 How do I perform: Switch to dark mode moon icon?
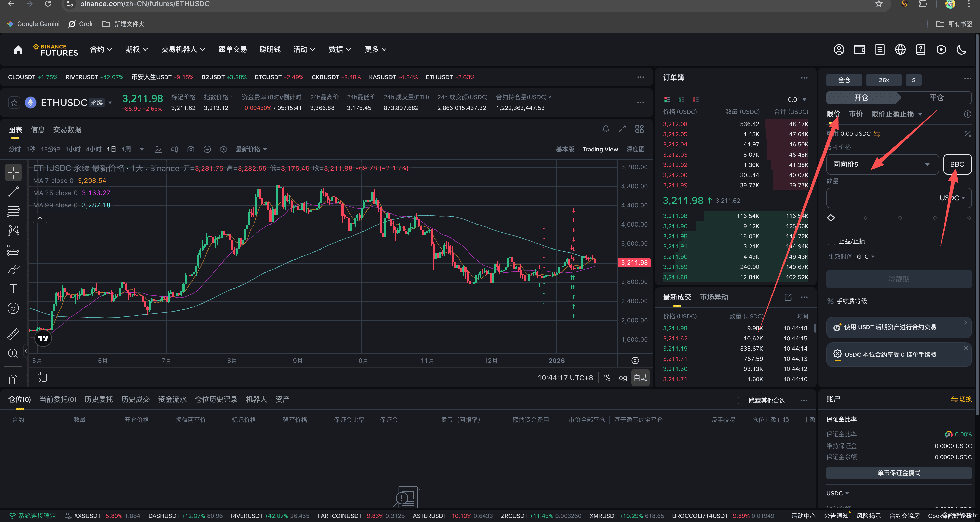[961, 49]
